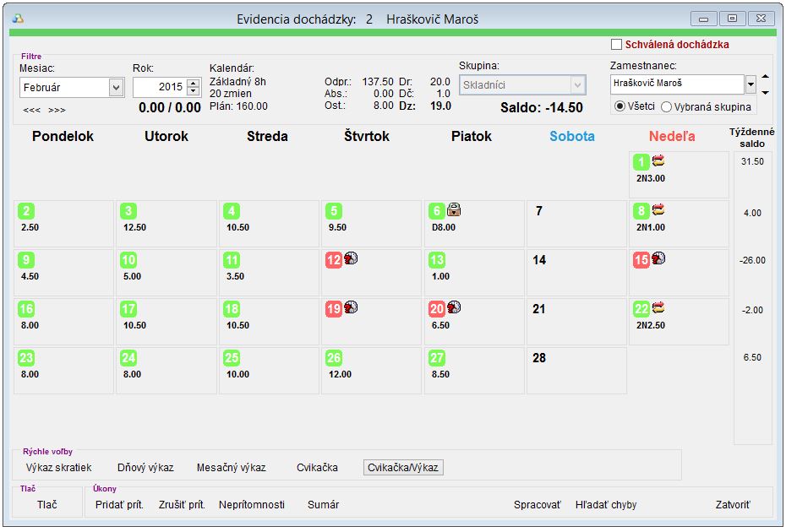Click the 2N3.00 value on day 1
The height and width of the screenshot is (532, 786).
coord(651,178)
